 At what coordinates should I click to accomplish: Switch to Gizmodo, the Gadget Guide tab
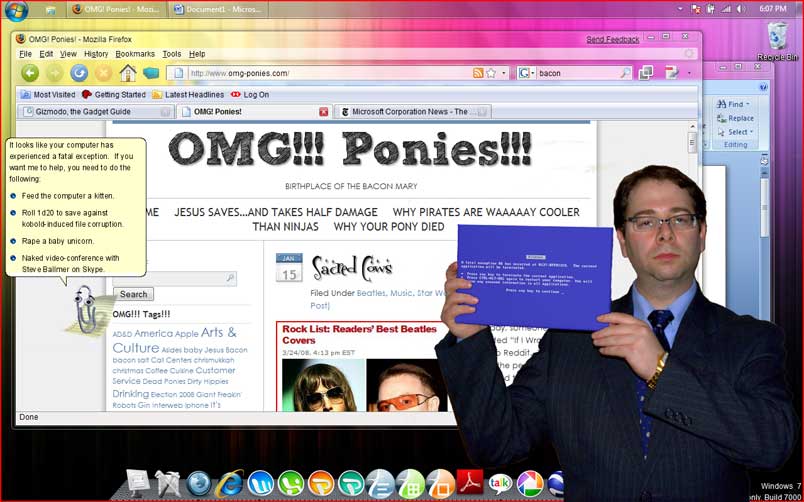(x=96, y=111)
